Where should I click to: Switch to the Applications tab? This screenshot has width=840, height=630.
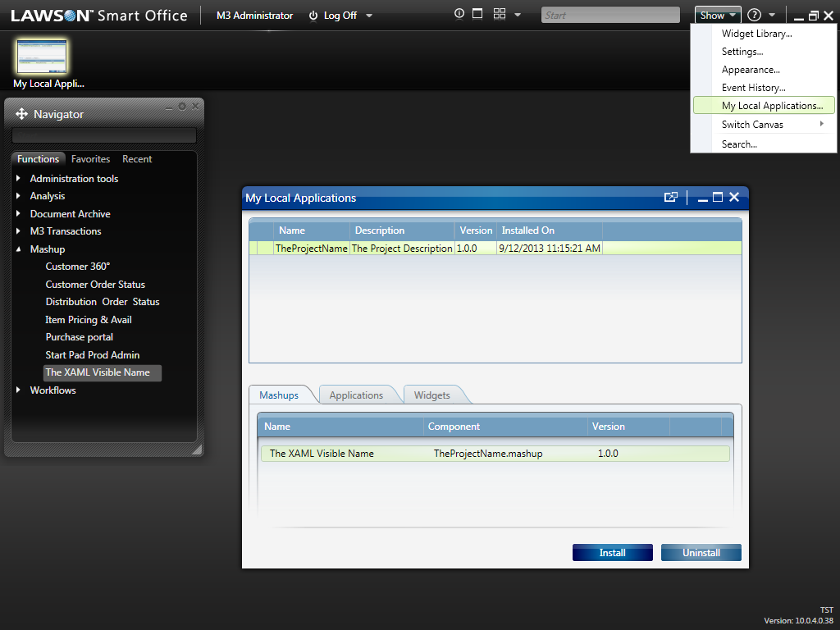[x=356, y=395]
